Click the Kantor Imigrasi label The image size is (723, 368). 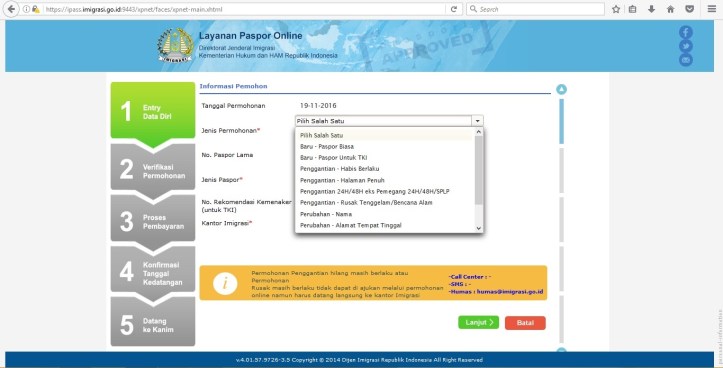(227, 223)
